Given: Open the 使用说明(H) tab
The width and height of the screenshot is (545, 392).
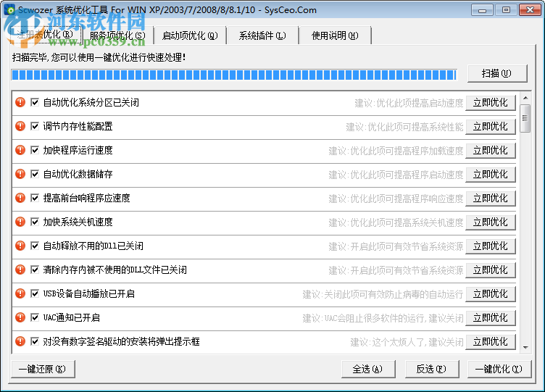Looking at the screenshot, I should 335,36.
